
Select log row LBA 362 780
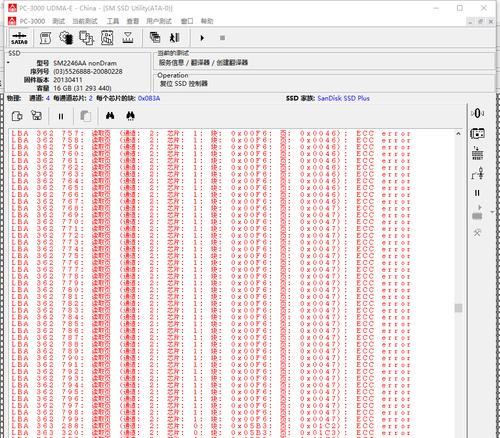pos(211,290)
